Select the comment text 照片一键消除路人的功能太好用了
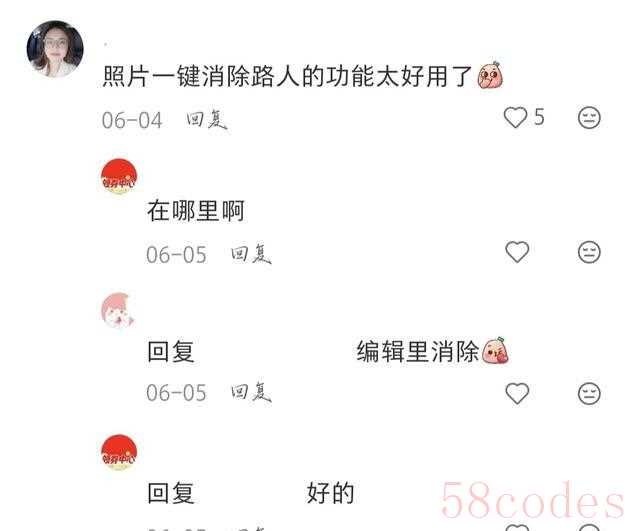The image size is (640, 531). click(287, 76)
